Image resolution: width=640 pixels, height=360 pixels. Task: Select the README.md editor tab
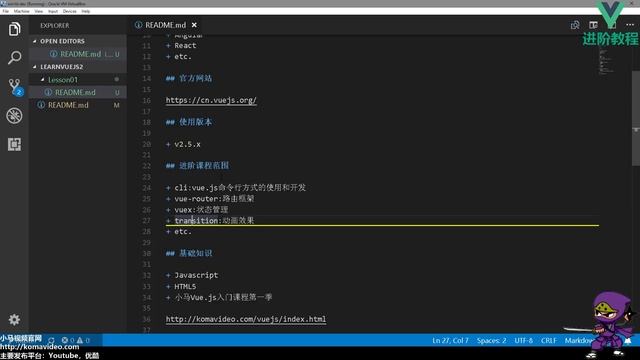tap(165, 25)
